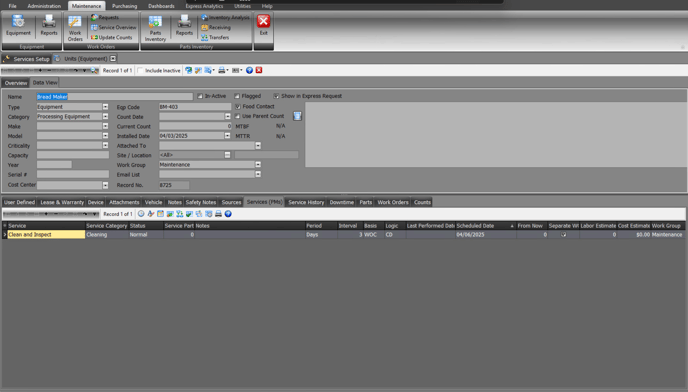Click the count icon beside Use Parent Count
This screenshot has width=688, height=392.
point(297,116)
